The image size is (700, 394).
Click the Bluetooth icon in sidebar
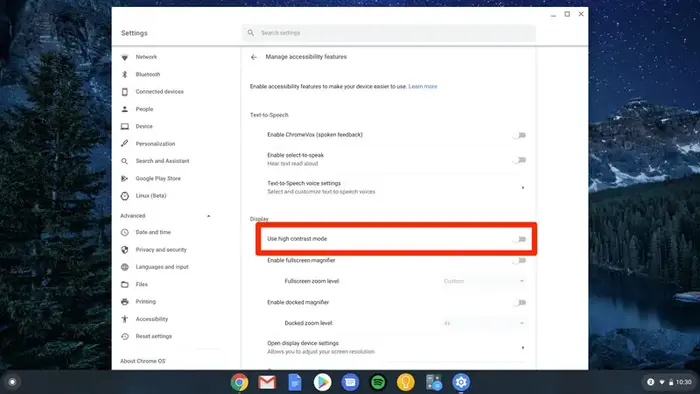(x=125, y=75)
